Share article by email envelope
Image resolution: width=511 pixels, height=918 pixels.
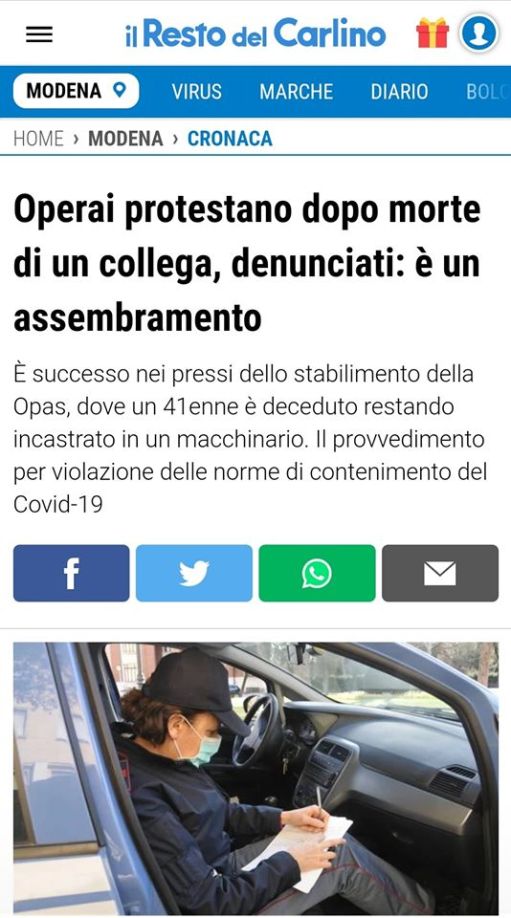point(440,573)
